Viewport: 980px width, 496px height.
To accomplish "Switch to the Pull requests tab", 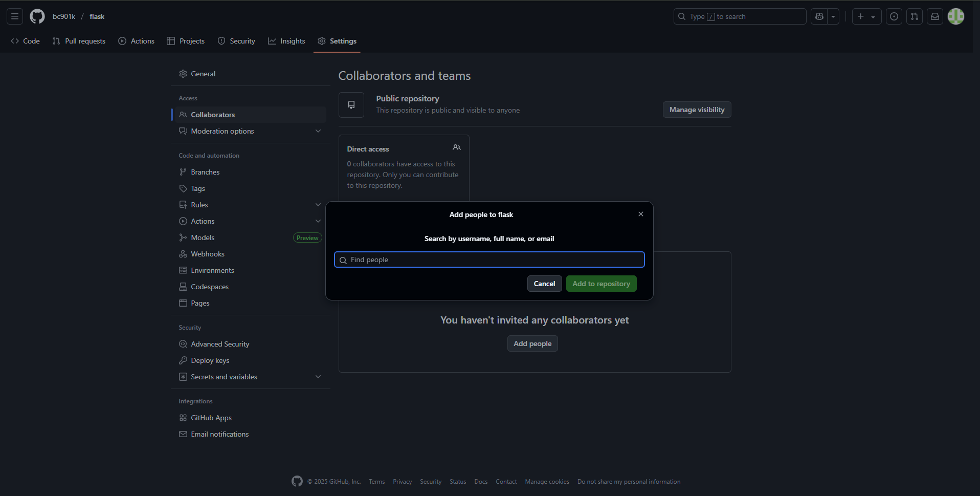I will point(79,41).
